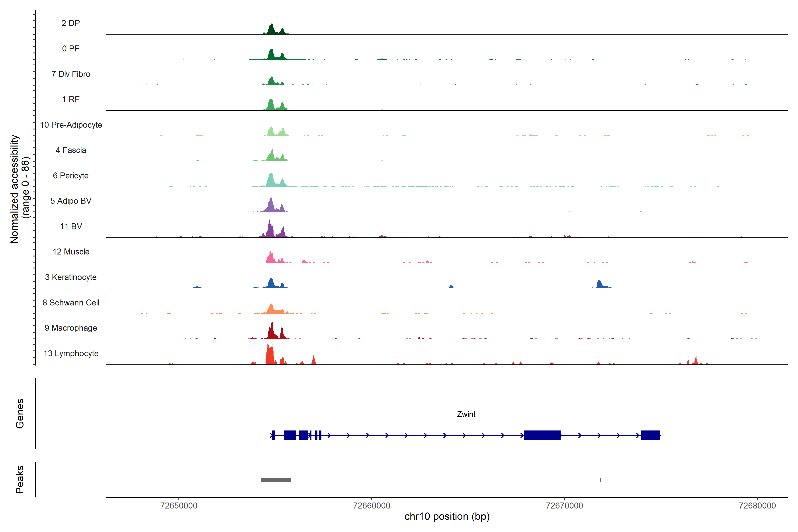
Task: Click the blue Keratinocyte downstream peak
Action: click(600, 285)
